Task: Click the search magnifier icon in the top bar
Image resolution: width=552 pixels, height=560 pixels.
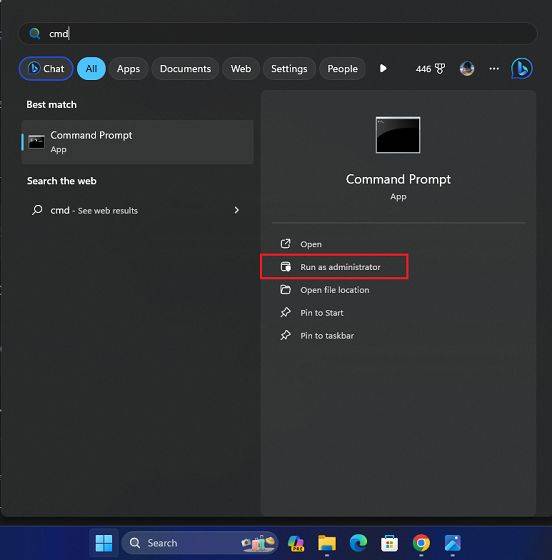Action: (35, 34)
